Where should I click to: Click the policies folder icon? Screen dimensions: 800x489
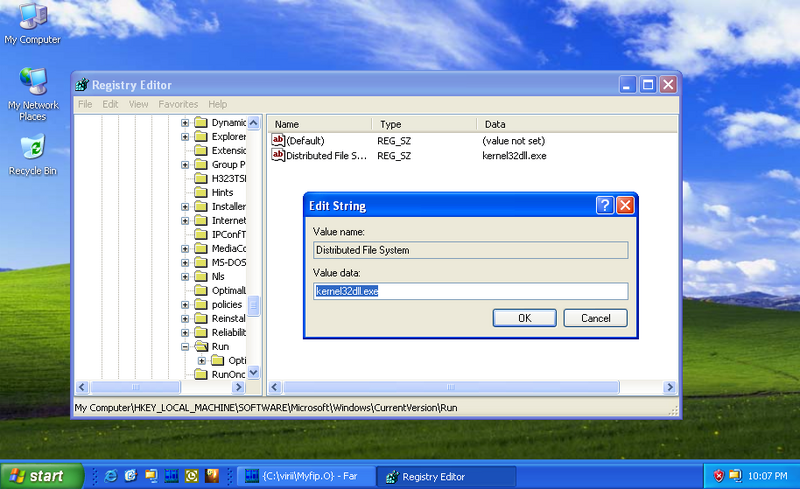201,304
